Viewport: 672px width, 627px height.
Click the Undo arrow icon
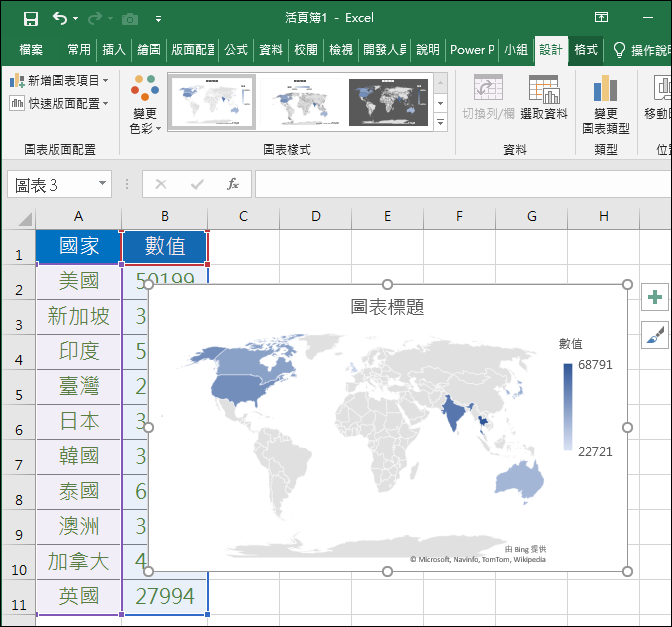pyautogui.click(x=60, y=18)
